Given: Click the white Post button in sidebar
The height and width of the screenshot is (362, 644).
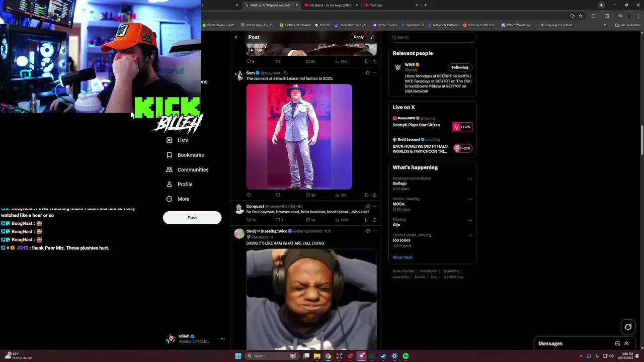Looking at the screenshot, I should click(192, 218).
